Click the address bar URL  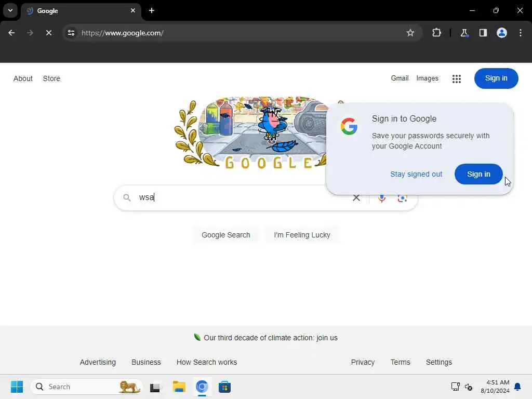123,33
